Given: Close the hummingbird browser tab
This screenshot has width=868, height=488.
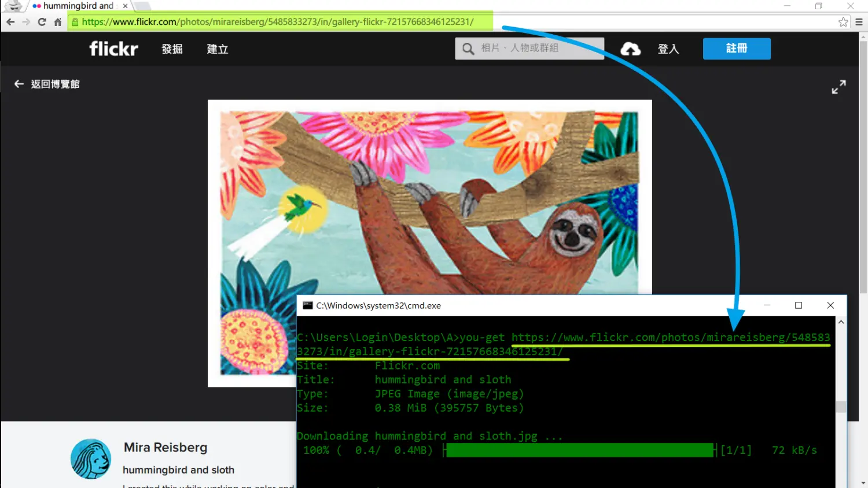Looking at the screenshot, I should pyautogui.click(x=125, y=6).
